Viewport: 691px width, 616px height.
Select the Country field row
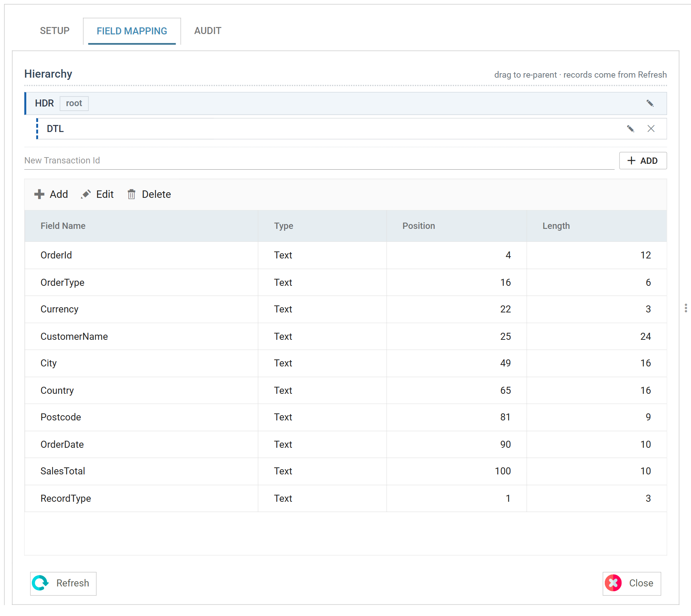tap(345, 390)
